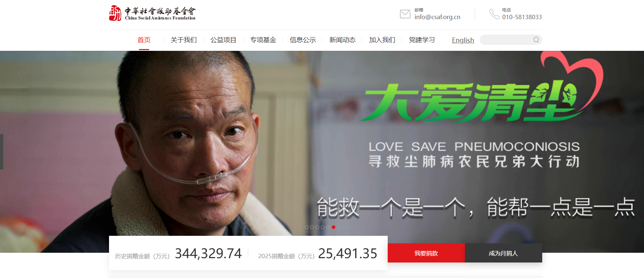This screenshot has height=278, width=644.
Task: Click the red 我要捐款 button
Action: pyautogui.click(x=426, y=253)
